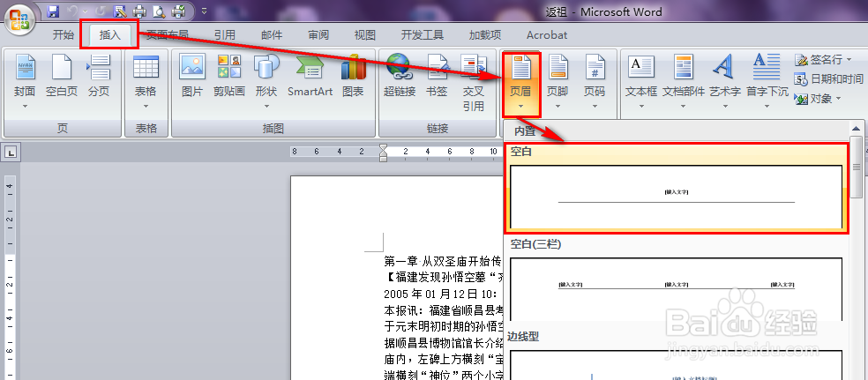The height and width of the screenshot is (380, 868).
Task: Insert a cover page with 封面
Action: [x=25, y=83]
